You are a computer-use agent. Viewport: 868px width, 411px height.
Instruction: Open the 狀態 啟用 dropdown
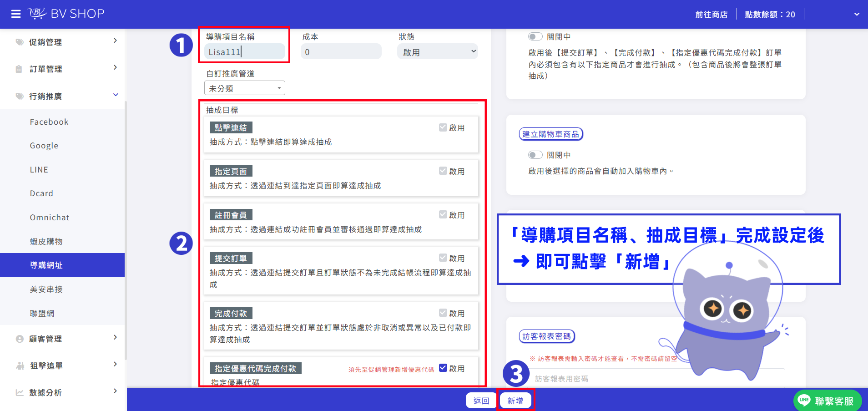438,51
